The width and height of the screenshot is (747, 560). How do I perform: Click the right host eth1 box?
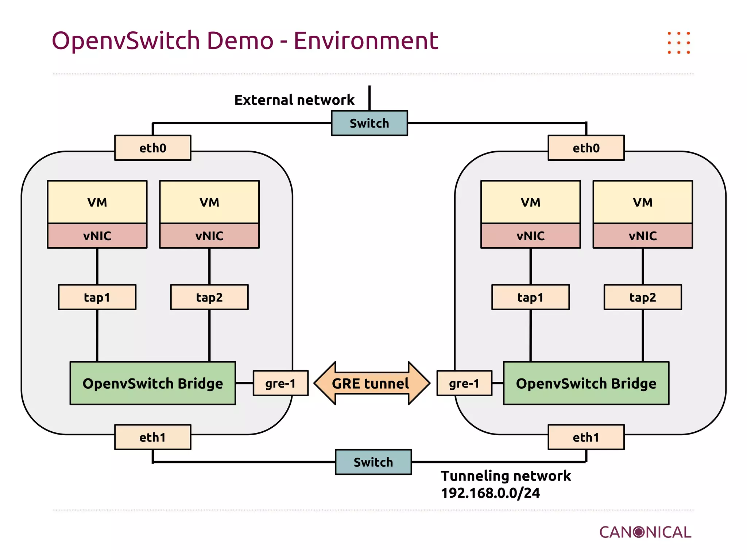click(586, 437)
